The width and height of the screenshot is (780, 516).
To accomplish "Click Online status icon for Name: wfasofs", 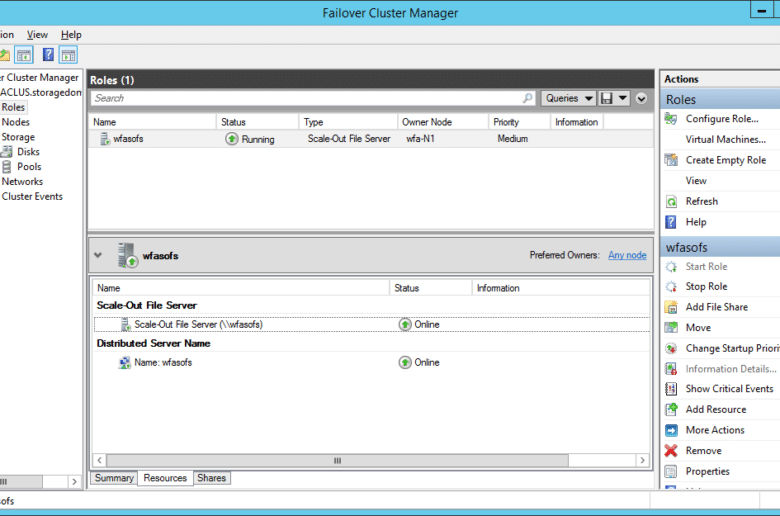I will point(405,363).
